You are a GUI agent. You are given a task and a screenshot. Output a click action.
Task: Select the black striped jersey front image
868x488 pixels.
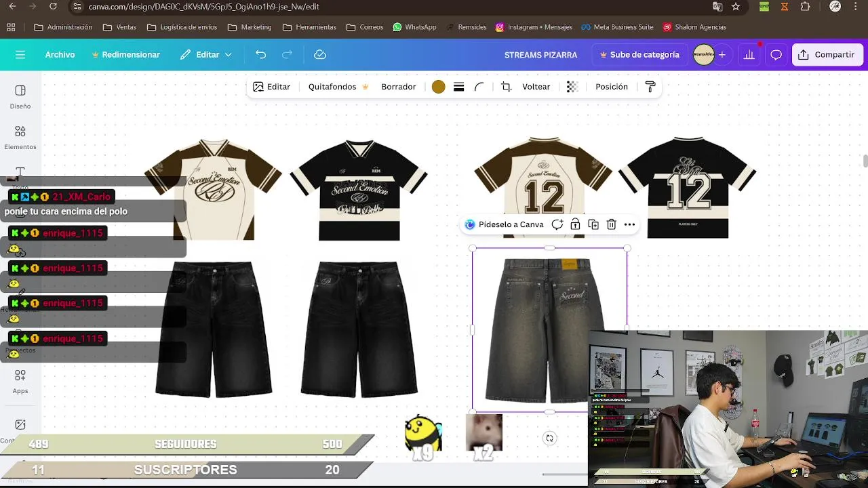(359, 190)
